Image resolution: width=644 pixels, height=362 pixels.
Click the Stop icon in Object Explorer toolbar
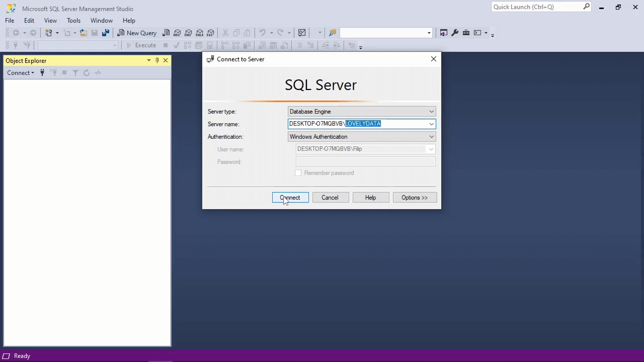tap(64, 73)
